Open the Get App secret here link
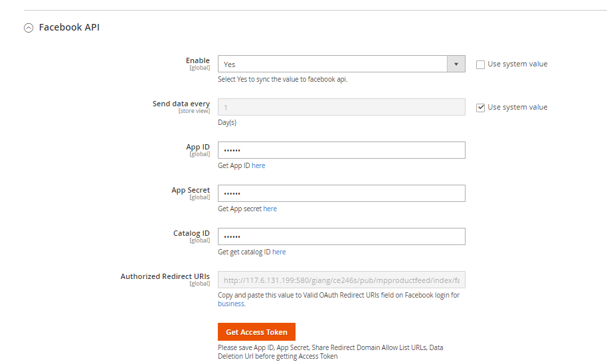607x364 pixels. coord(270,209)
